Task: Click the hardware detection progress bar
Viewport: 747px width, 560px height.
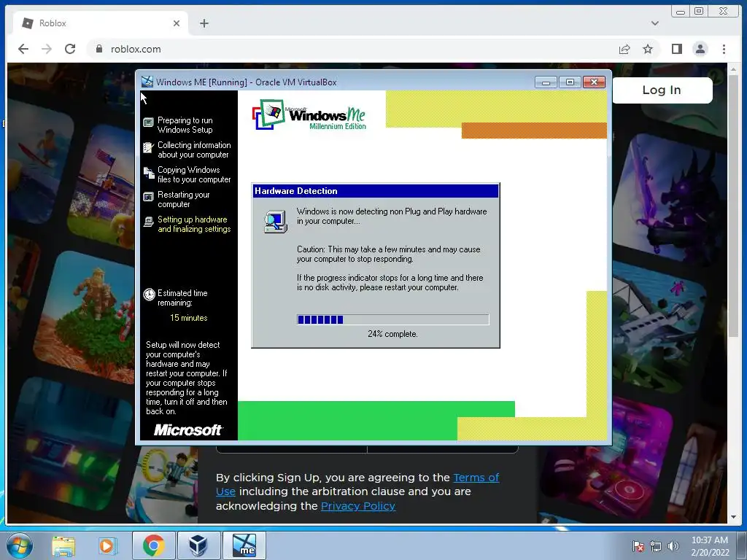Action: (392, 319)
